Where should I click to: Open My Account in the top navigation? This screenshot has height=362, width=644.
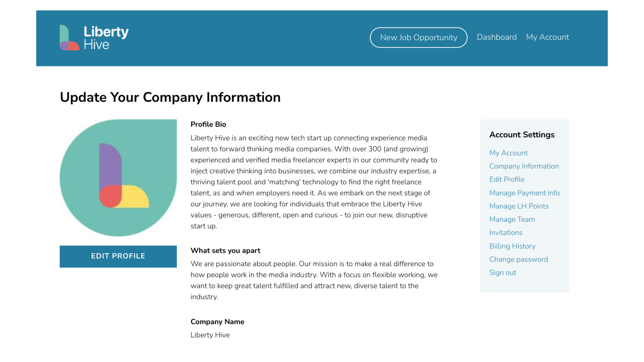[547, 37]
